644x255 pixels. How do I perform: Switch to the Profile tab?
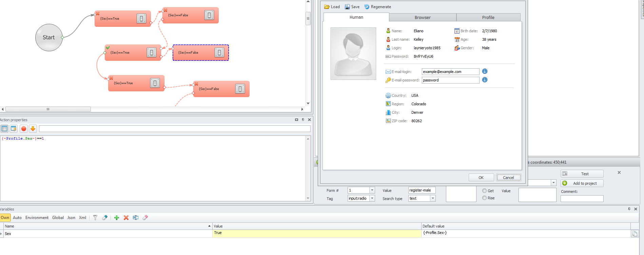pyautogui.click(x=488, y=17)
